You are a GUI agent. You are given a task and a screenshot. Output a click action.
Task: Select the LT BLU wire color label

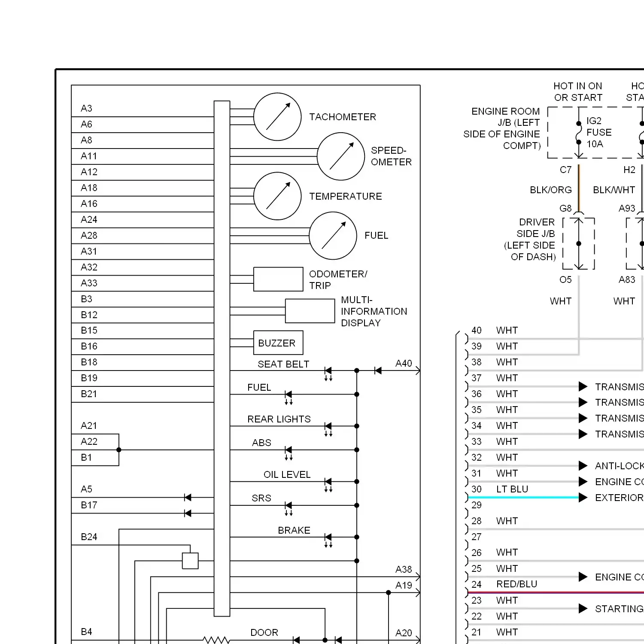tap(512, 489)
